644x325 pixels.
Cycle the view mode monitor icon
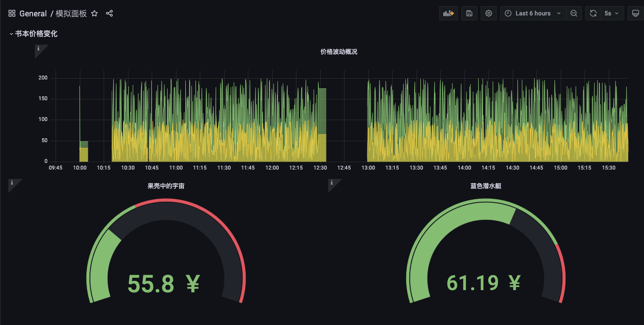click(636, 13)
